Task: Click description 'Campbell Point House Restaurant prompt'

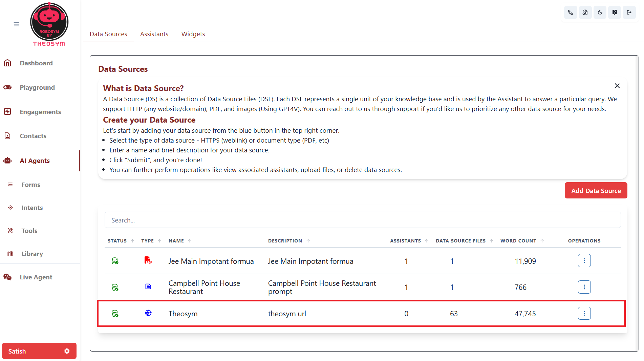Action: pos(322,287)
